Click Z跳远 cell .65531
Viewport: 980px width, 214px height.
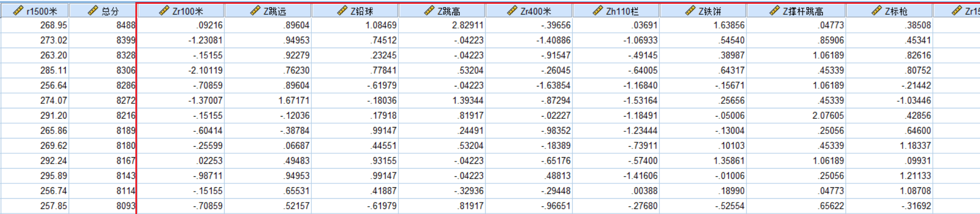point(268,191)
